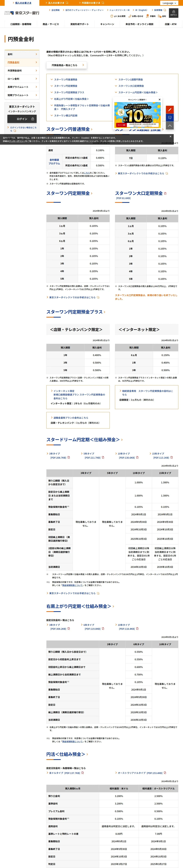183x868 pixels.
Task: Click the 東京スター銀行 logo
Action: (x=22, y=13)
